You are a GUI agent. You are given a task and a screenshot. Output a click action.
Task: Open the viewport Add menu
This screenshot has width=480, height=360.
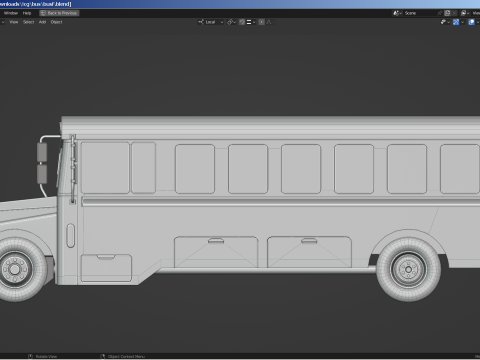[42, 22]
